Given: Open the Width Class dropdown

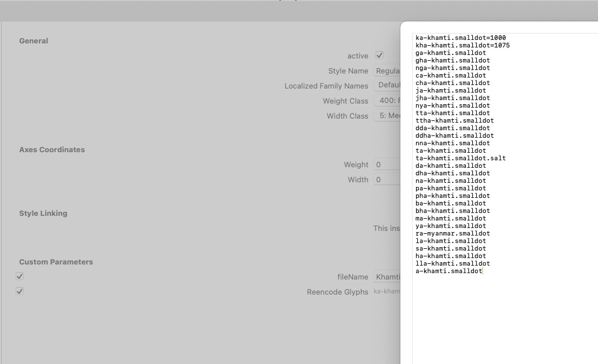Looking at the screenshot, I should click(x=387, y=116).
